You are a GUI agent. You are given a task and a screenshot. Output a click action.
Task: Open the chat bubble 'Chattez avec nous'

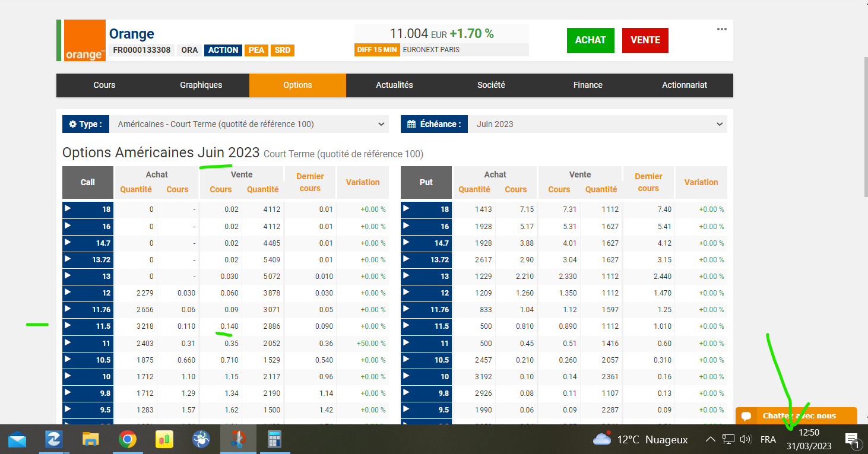click(796, 415)
